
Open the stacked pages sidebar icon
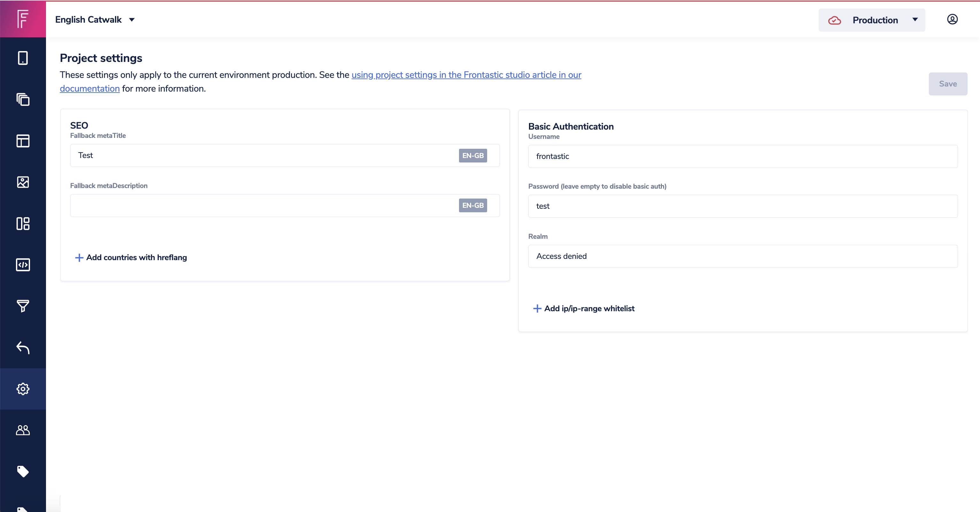(23, 100)
